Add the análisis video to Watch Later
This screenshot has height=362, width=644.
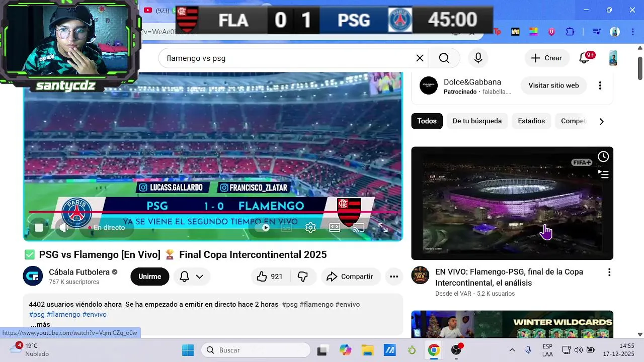pyautogui.click(x=603, y=157)
